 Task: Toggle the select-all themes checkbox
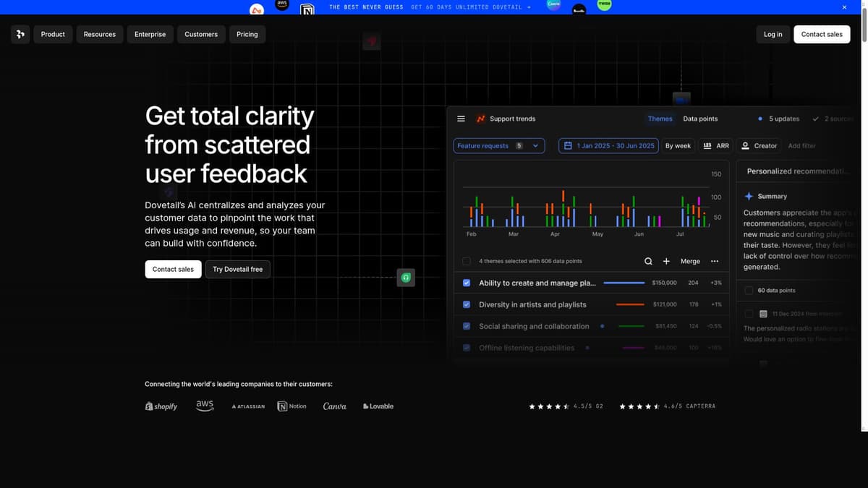[467, 261]
